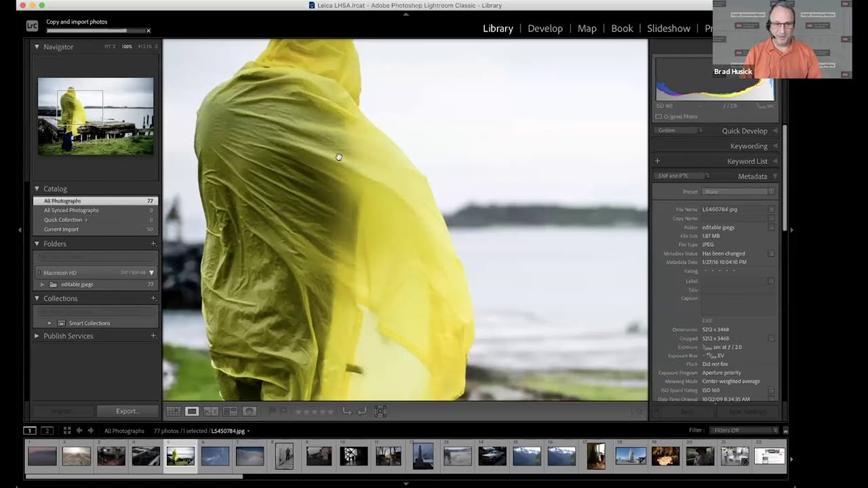Collapse the left panel group arrow
Image resolution: width=868 pixels, height=488 pixels.
tap(20, 230)
